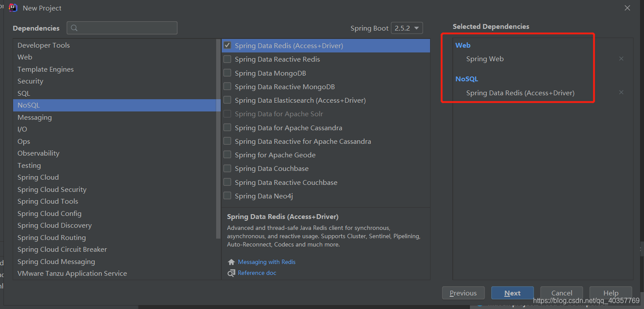Check Spring Data for Apache Cassandra
This screenshot has height=309, width=644.
(x=227, y=128)
